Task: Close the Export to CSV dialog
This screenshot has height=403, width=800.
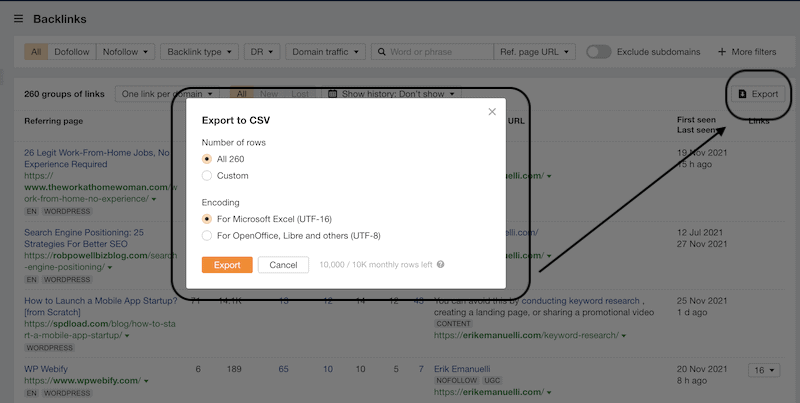Action: [x=492, y=112]
